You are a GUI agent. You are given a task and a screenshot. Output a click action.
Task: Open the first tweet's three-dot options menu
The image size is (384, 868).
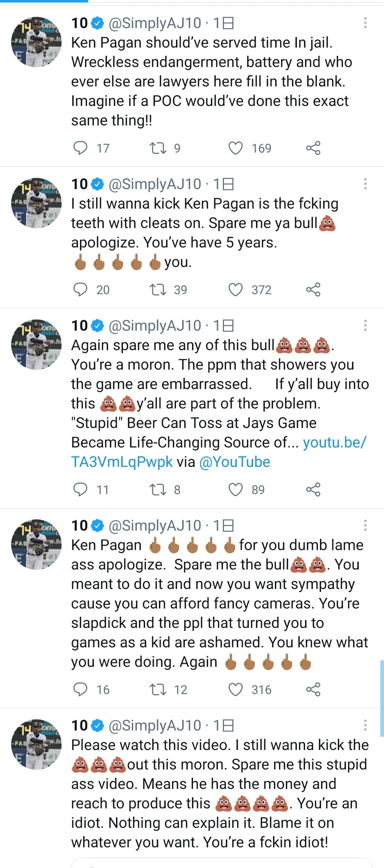tap(365, 23)
